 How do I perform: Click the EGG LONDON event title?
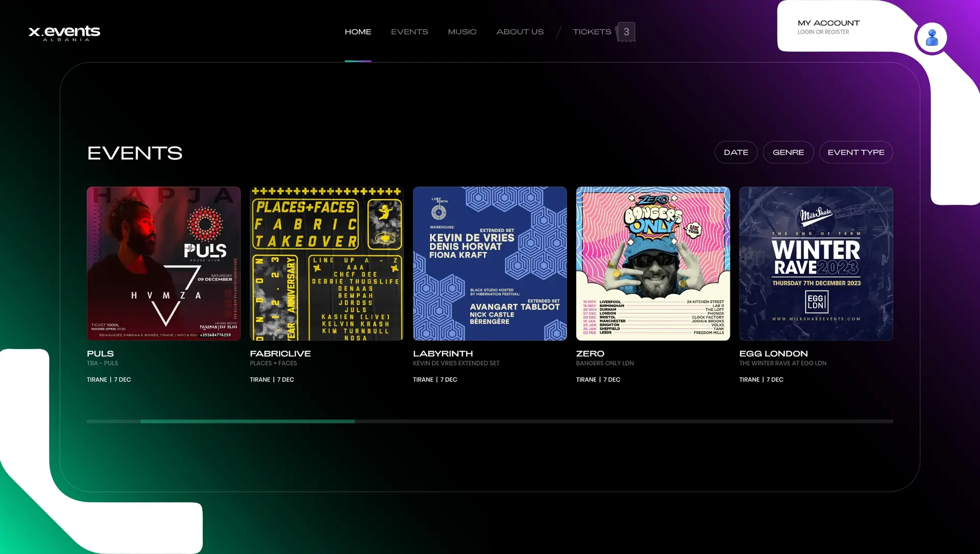(x=773, y=353)
